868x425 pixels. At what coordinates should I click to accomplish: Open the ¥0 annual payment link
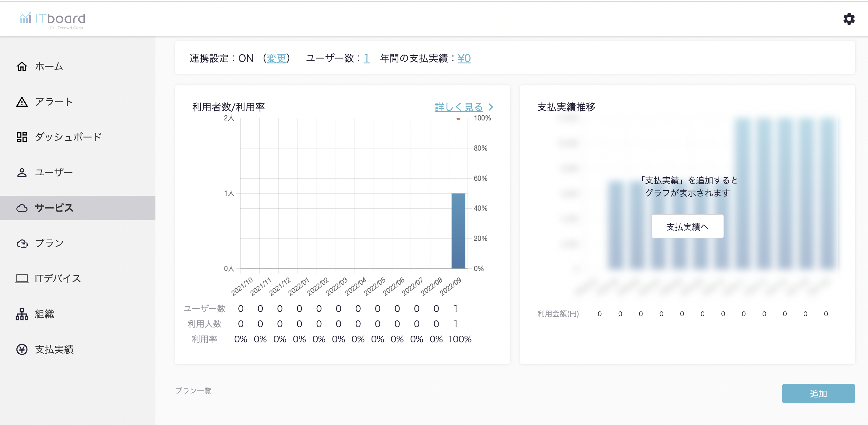[x=464, y=58]
